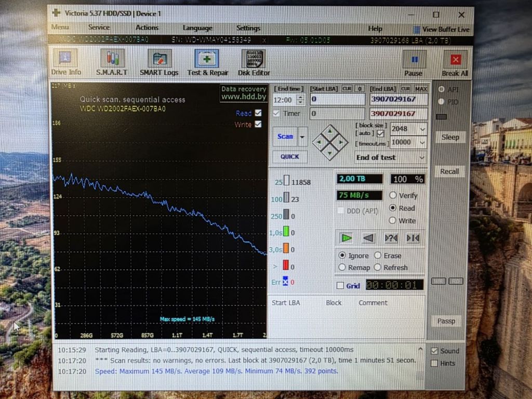Click the CUR button next to Start LBA
532x399 pixels.
click(x=347, y=89)
